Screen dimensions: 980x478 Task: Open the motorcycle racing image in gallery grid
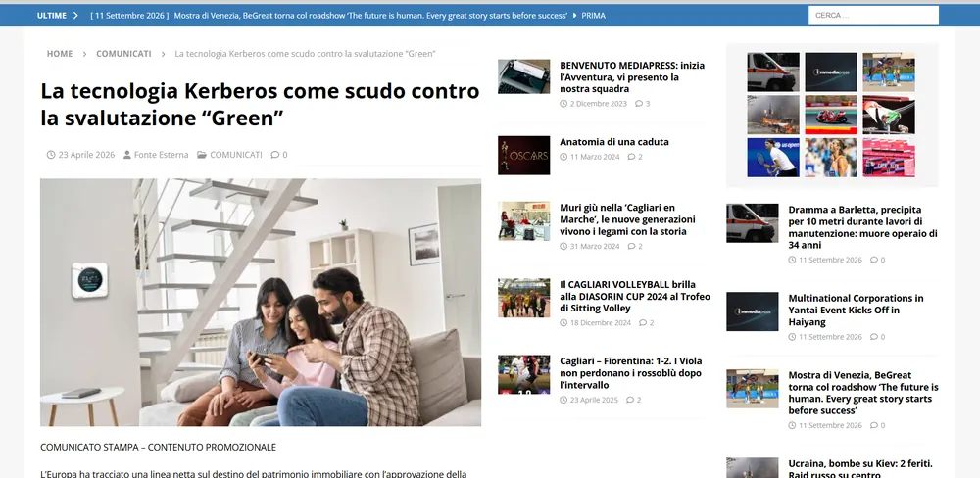coord(831,115)
